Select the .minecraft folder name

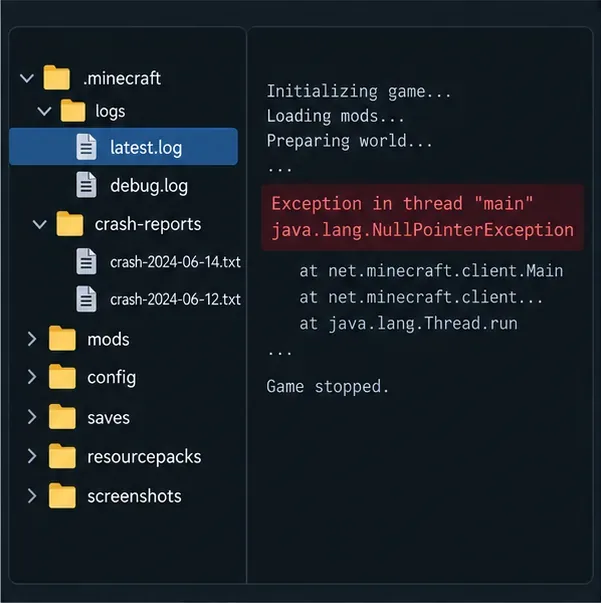(122, 78)
